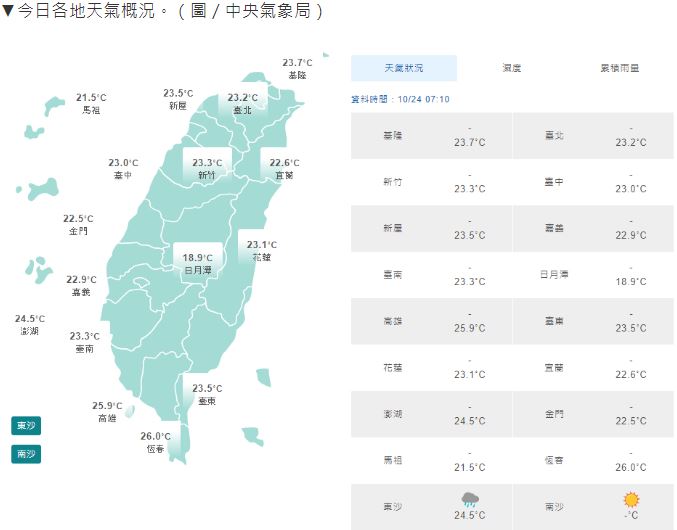The image size is (677, 530).
Task: Click the 宜蘭 22.6°C map label
Action: coord(284,168)
